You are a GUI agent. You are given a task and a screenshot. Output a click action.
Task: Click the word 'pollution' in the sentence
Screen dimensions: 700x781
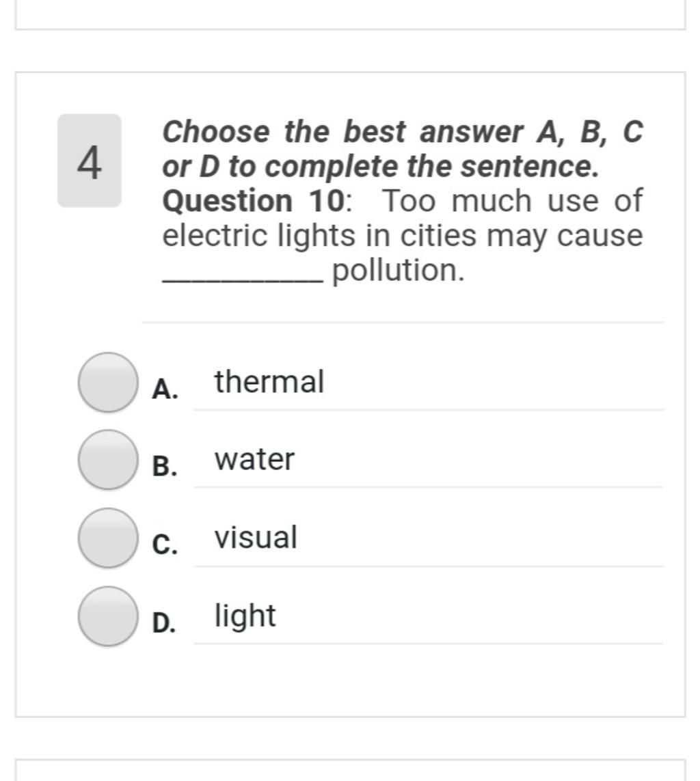coord(398,271)
